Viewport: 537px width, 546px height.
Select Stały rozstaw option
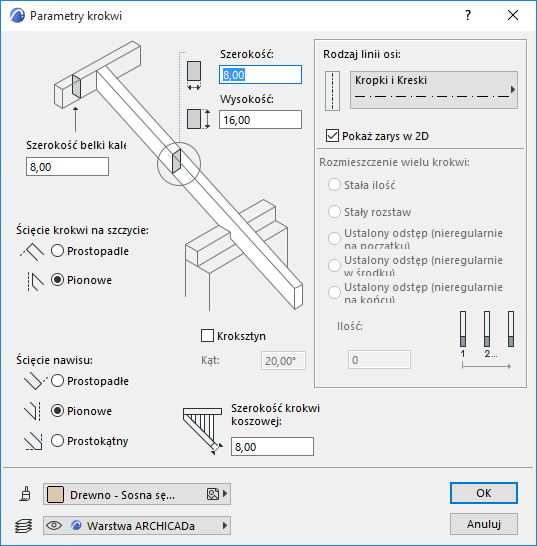(334, 212)
